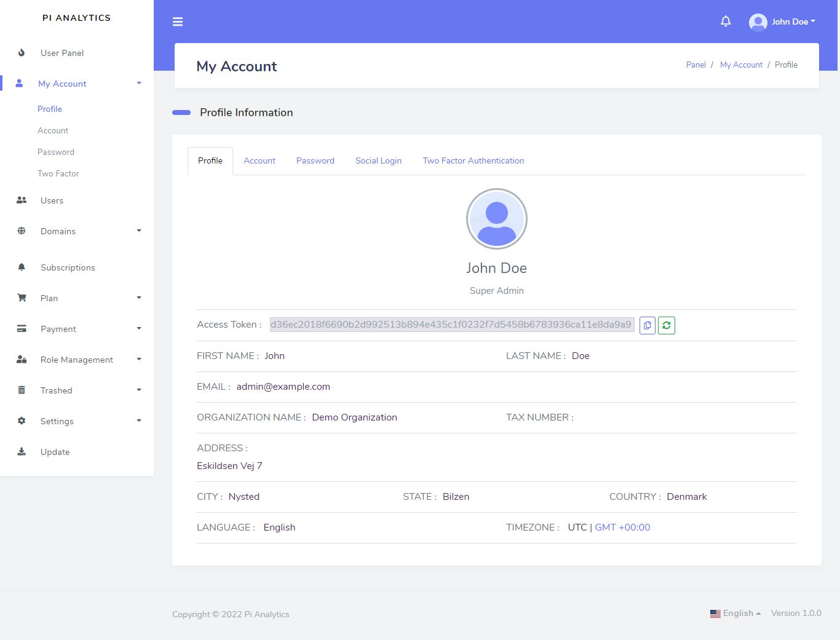
Task: Copy the access token
Action: pos(648,325)
